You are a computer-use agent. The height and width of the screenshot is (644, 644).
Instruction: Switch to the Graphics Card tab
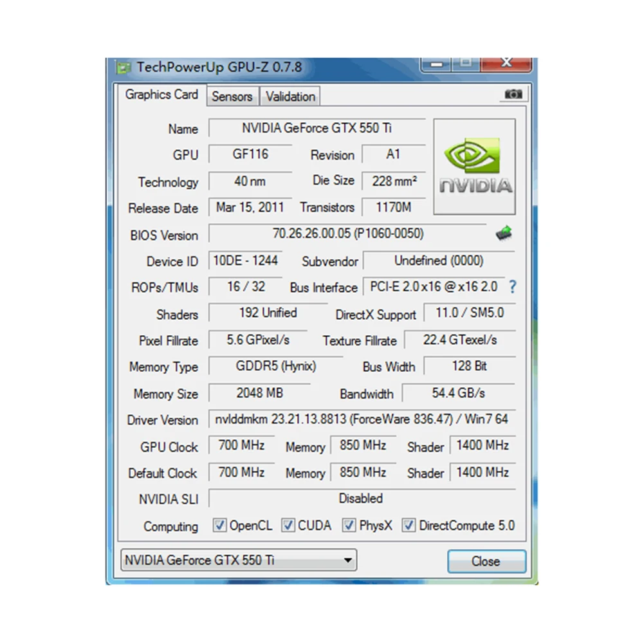(162, 95)
